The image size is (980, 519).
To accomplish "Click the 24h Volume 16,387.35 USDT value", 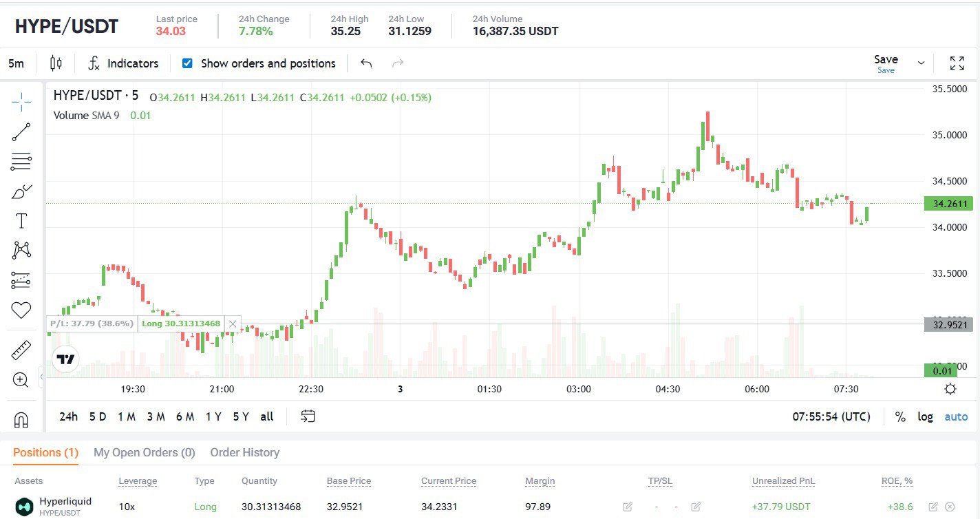I will coord(515,31).
